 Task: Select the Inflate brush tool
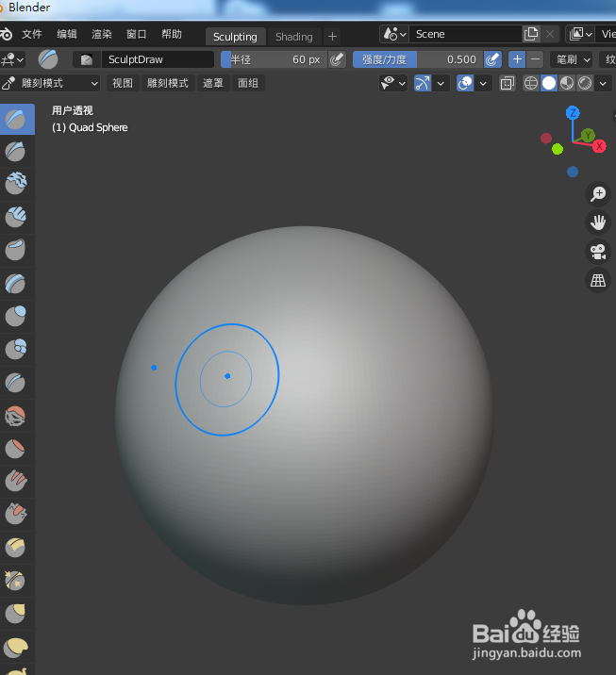coord(16,316)
